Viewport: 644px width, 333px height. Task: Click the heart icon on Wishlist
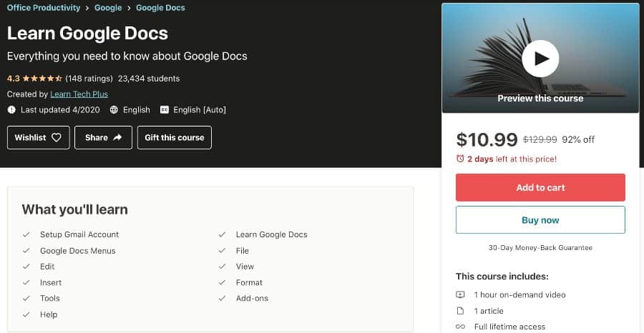pos(57,138)
